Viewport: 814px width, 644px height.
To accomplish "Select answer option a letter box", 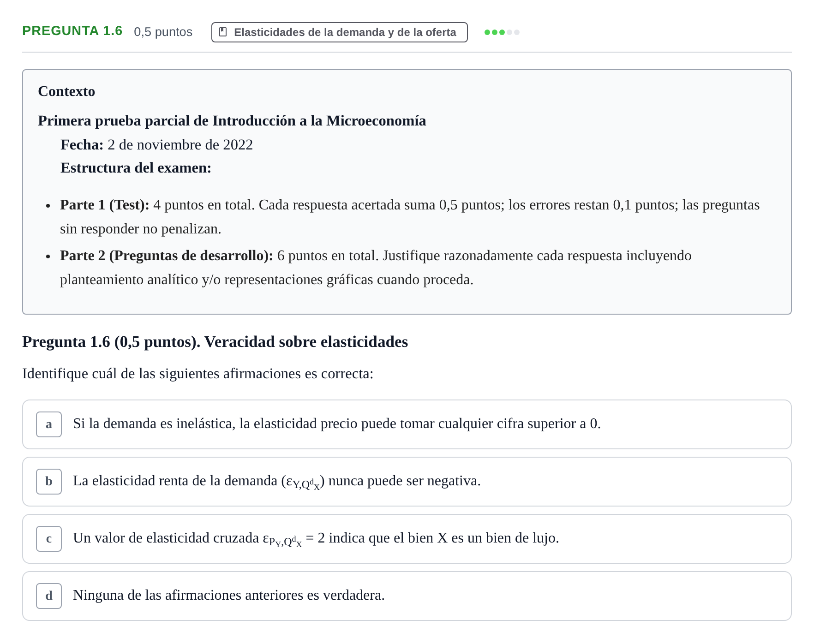I will pyautogui.click(x=49, y=424).
